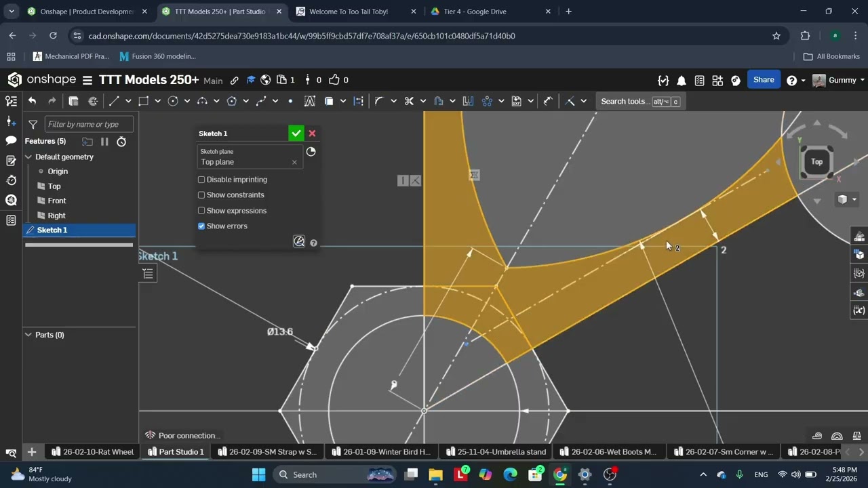
Task: Switch to Tier 4 Google Drive tab
Action: tap(492, 12)
